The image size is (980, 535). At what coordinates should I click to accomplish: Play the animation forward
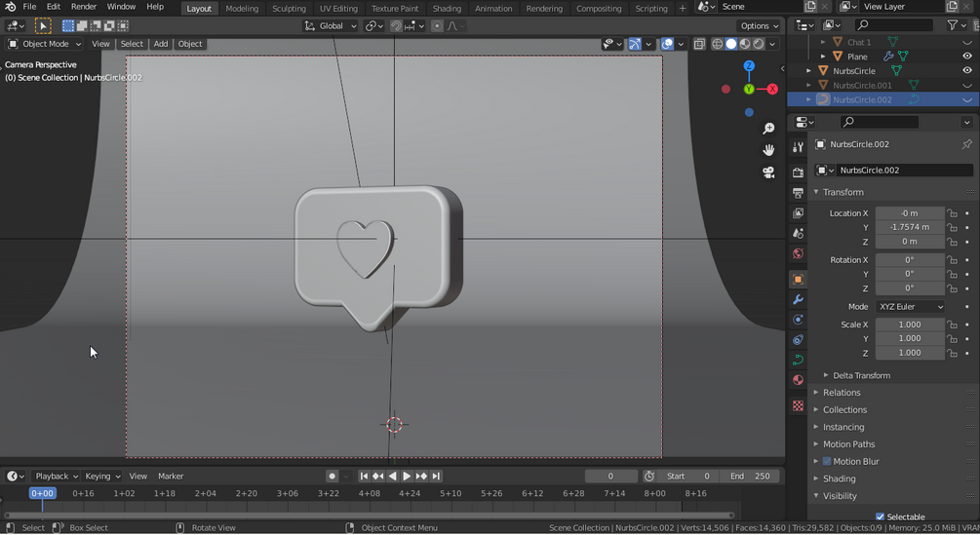click(407, 477)
